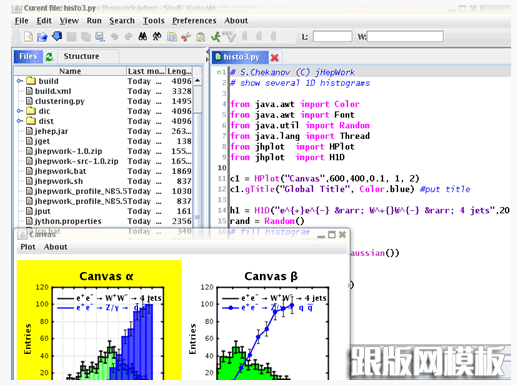Select jython.properties in the file list
This screenshot has width=517, height=385.
(x=68, y=221)
